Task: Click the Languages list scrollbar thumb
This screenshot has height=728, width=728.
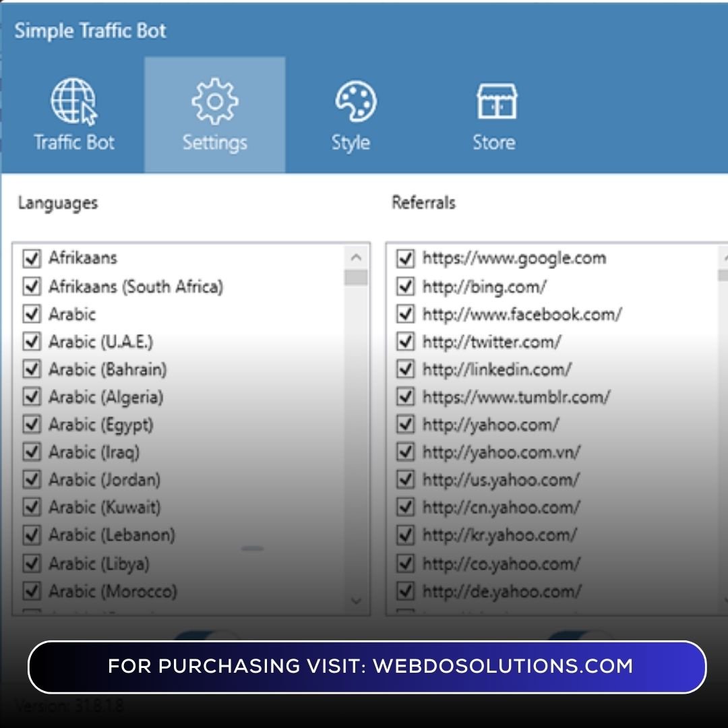Action: [356, 278]
